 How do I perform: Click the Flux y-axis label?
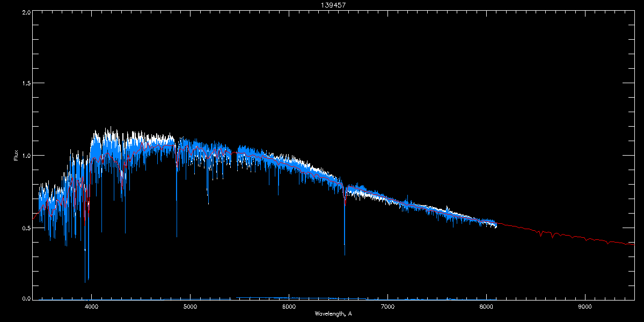tap(16, 156)
